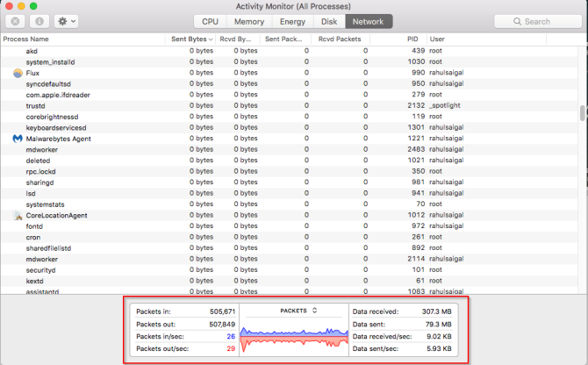Click the quit process (X) toolbar button
The image size is (588, 365).
coord(15,21)
